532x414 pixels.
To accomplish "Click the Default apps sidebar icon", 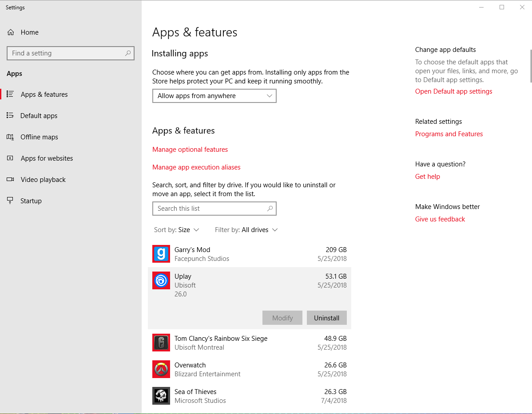I will [10, 116].
